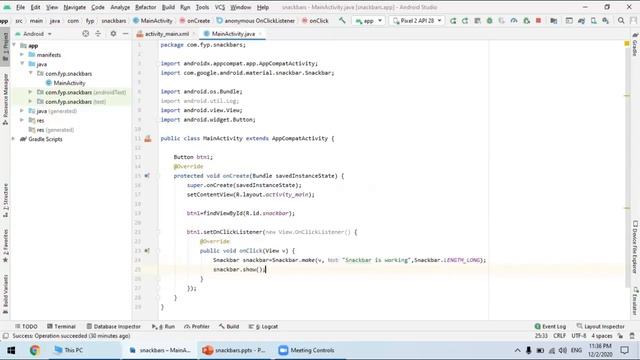640x360 pixels.
Task: Open project panel settings gear
Action: [113, 34]
